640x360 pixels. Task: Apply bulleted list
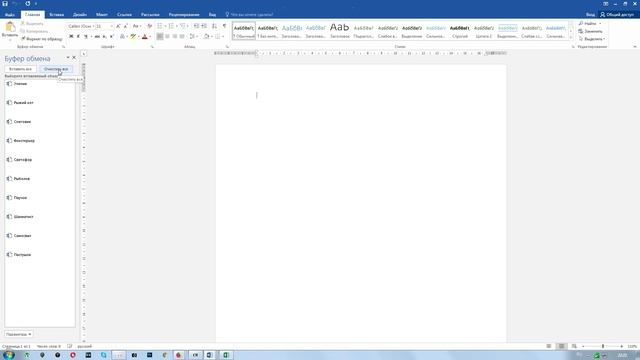pos(160,26)
